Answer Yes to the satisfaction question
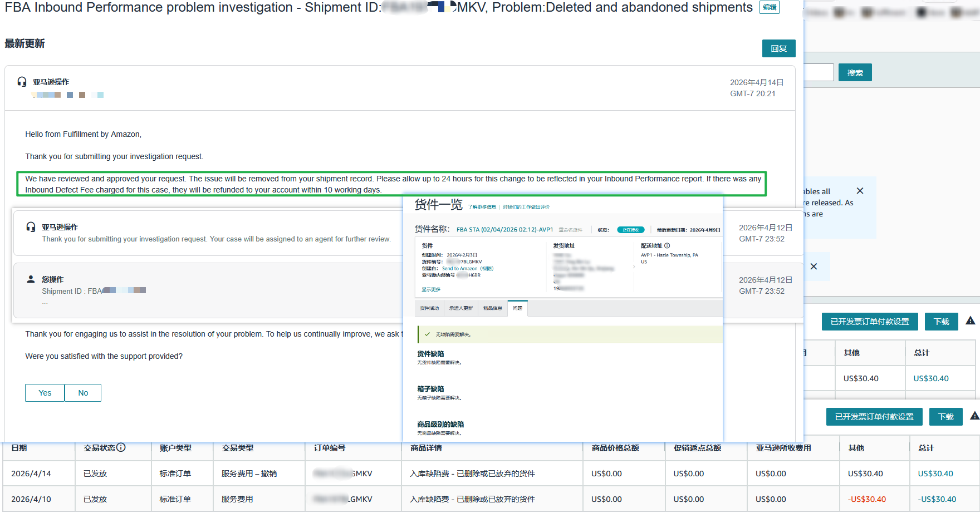 point(45,393)
